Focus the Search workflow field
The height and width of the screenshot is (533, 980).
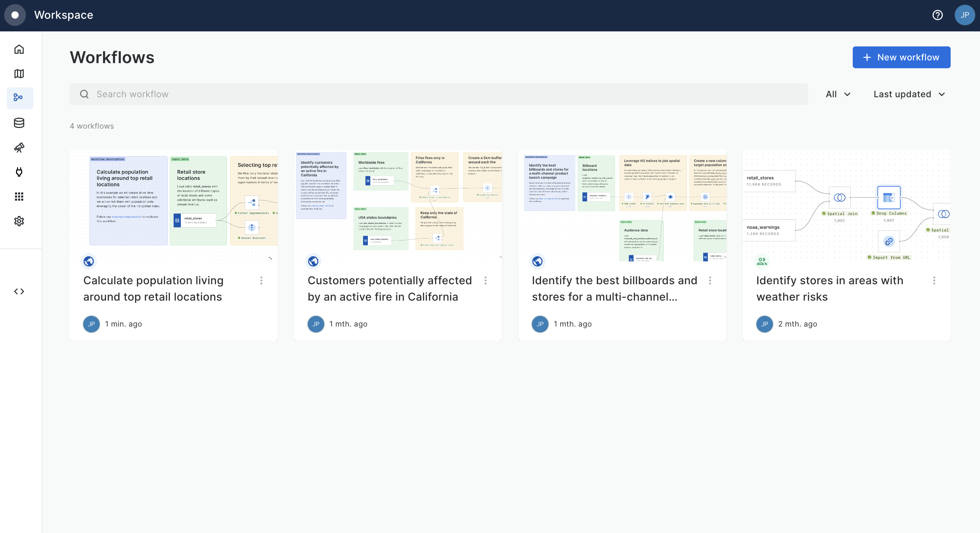click(x=438, y=94)
